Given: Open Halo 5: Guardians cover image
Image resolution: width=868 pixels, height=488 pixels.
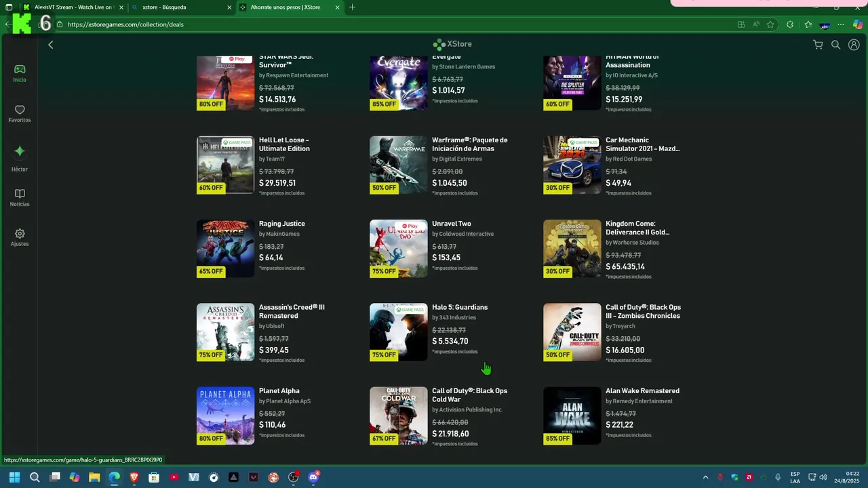Looking at the screenshot, I should [x=399, y=332].
